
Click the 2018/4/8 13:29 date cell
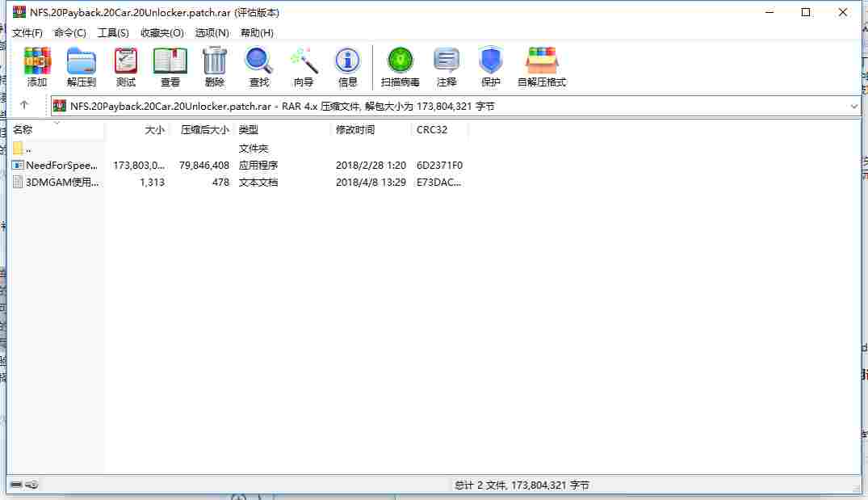pos(371,183)
